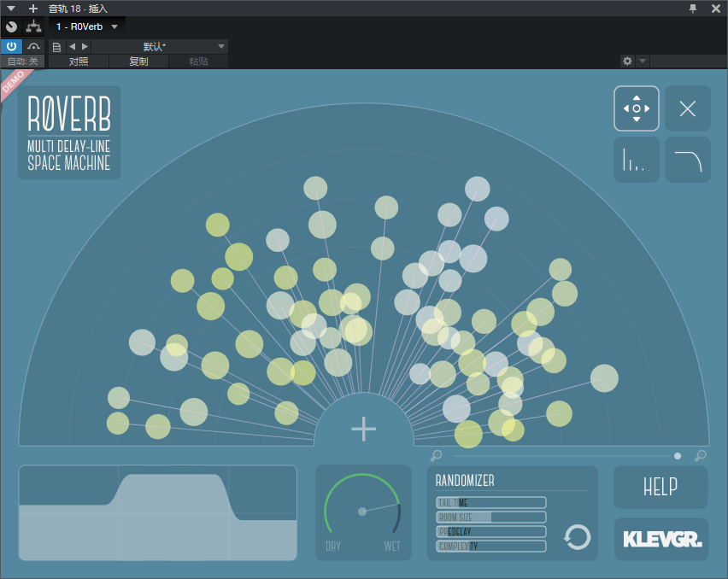Click the randomize refresh arrow icon
The width and height of the screenshot is (728, 579).
pyautogui.click(x=577, y=536)
